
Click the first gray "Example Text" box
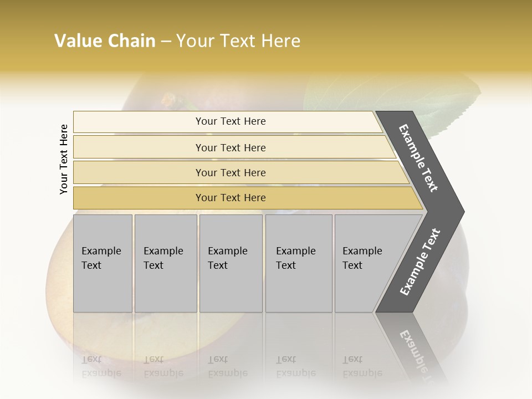click(x=103, y=263)
